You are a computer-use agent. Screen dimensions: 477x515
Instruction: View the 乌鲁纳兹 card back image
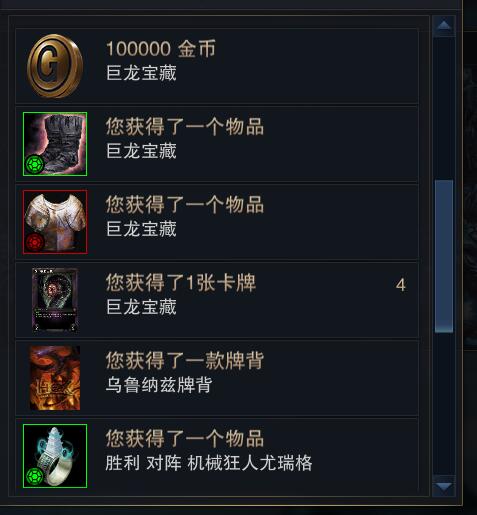tap(55, 378)
